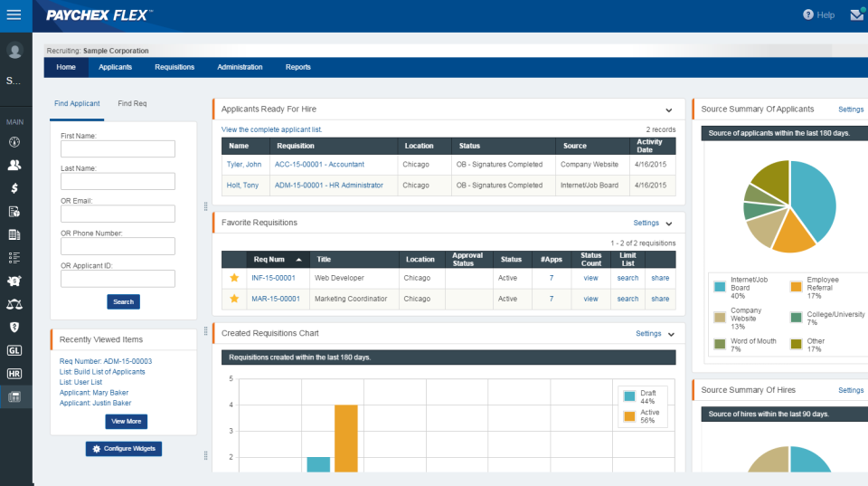Toggle the star for MAR-15-00001 requisition

234,299
